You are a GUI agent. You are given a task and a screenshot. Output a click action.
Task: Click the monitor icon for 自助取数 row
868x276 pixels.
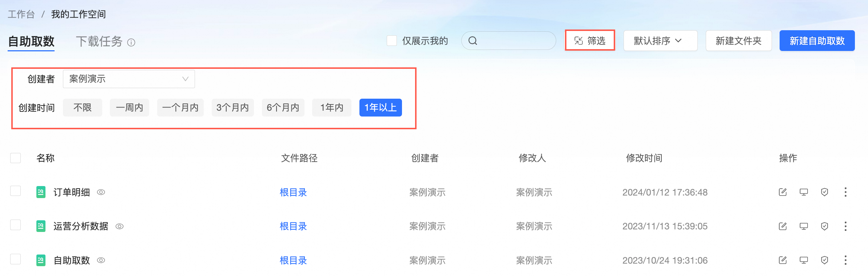804,260
